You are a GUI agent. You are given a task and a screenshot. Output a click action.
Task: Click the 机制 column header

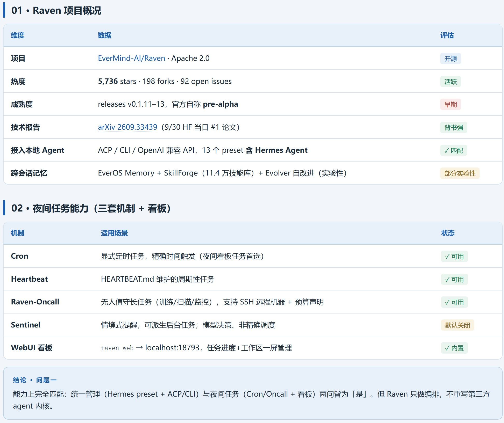(x=18, y=233)
